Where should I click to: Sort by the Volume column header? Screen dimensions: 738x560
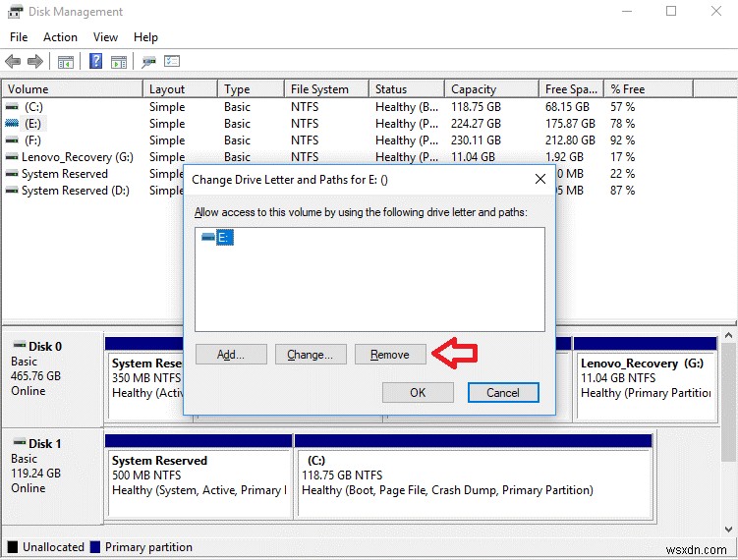pyautogui.click(x=72, y=89)
